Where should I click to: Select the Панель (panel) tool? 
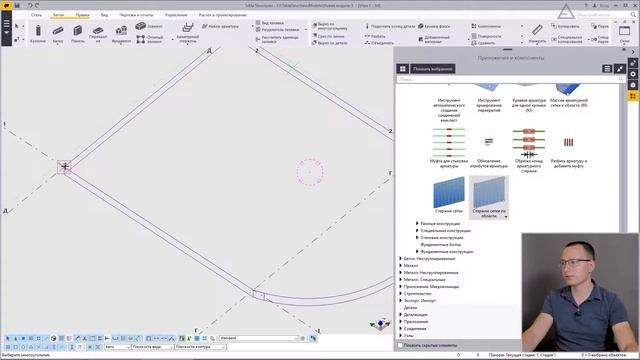78,33
